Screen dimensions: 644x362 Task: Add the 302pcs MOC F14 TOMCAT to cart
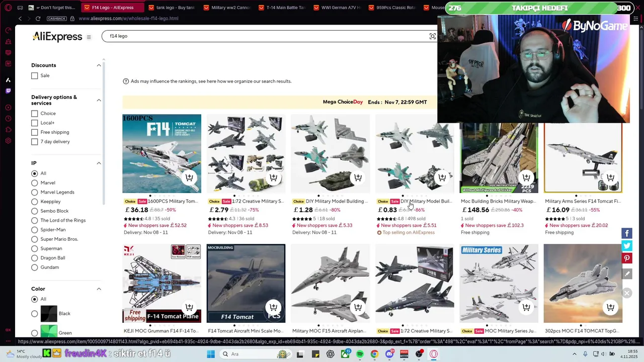[x=610, y=307]
